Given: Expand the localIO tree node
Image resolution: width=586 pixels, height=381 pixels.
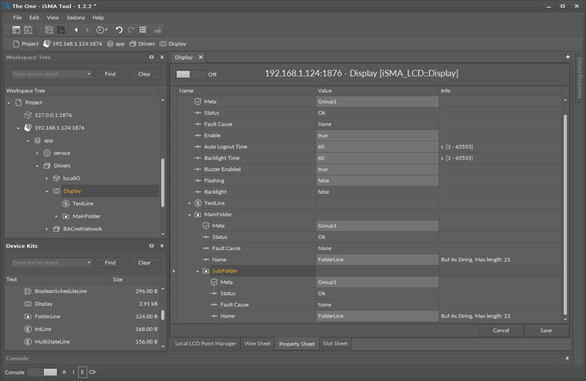Looking at the screenshot, I should 47,178.
